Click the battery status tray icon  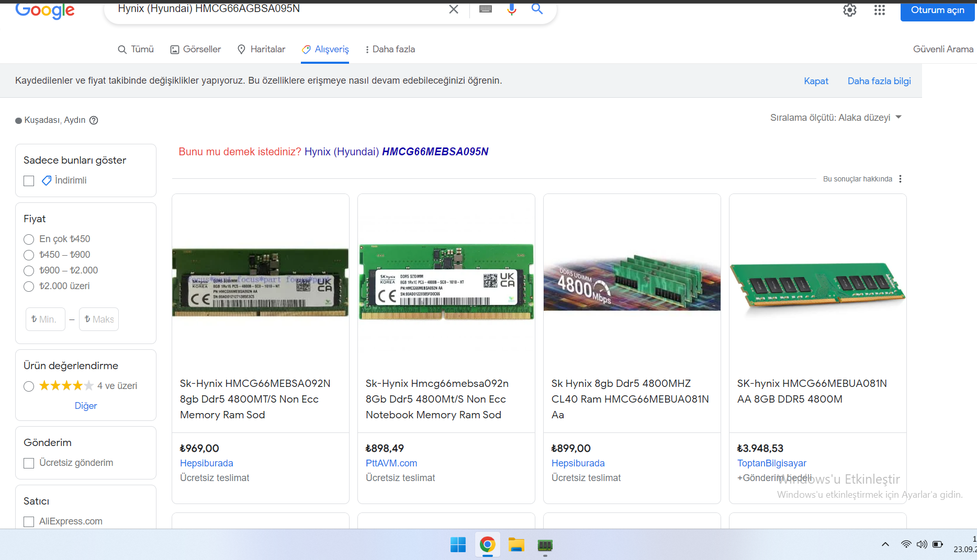tap(938, 544)
